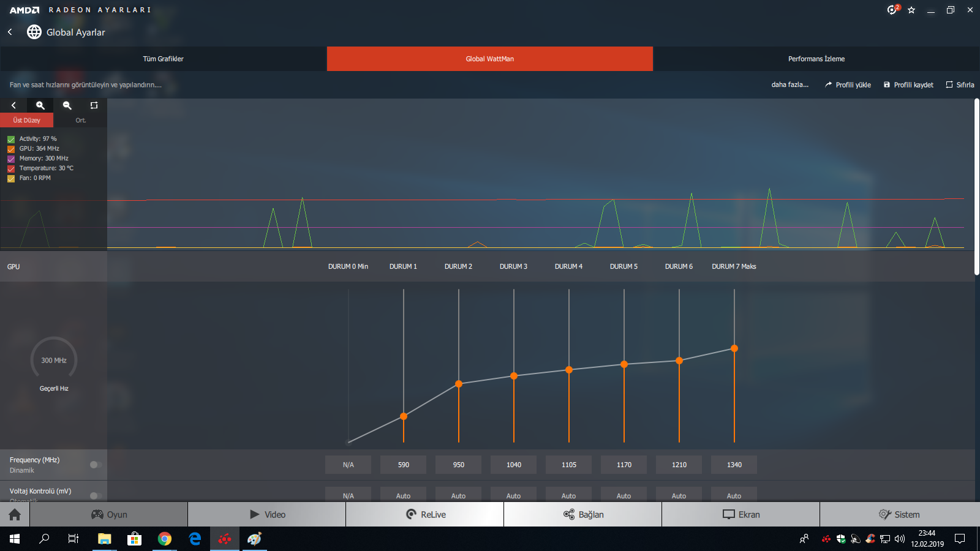Image resolution: width=980 pixels, height=551 pixels.
Task: Uncheck the Activity graph checkbox
Action: (11, 139)
